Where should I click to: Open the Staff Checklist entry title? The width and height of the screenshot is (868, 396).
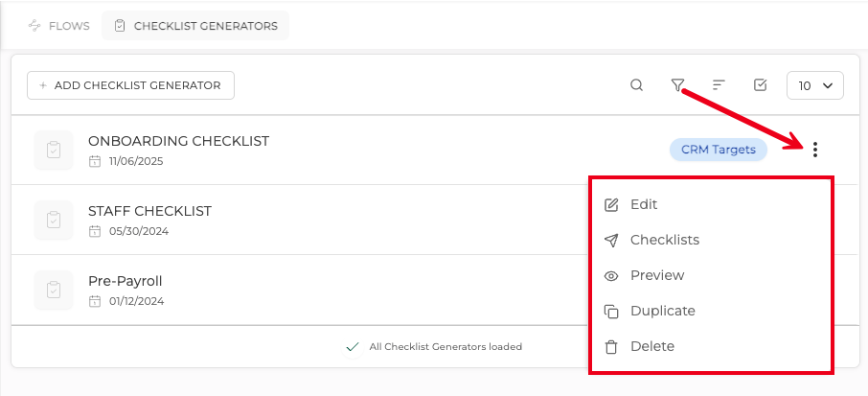[149, 211]
